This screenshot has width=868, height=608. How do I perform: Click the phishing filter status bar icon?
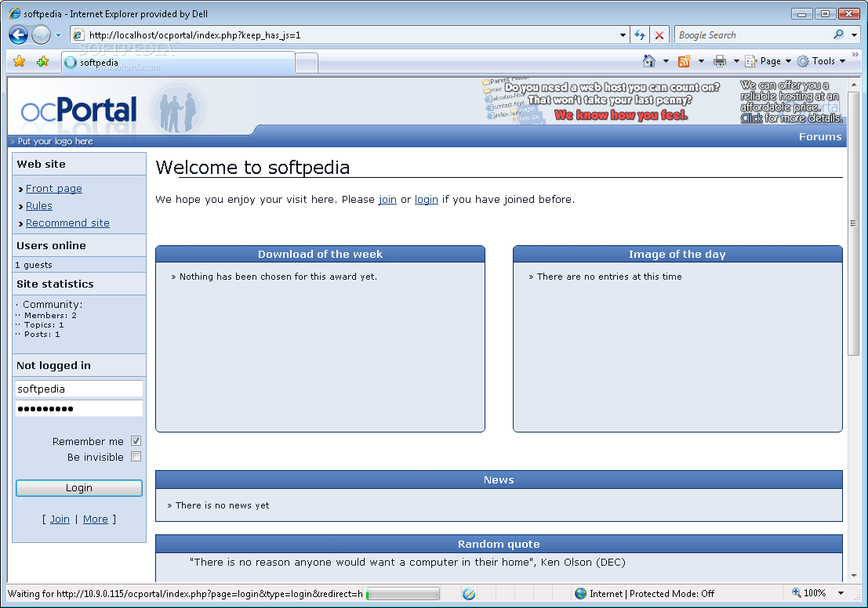pos(469,594)
